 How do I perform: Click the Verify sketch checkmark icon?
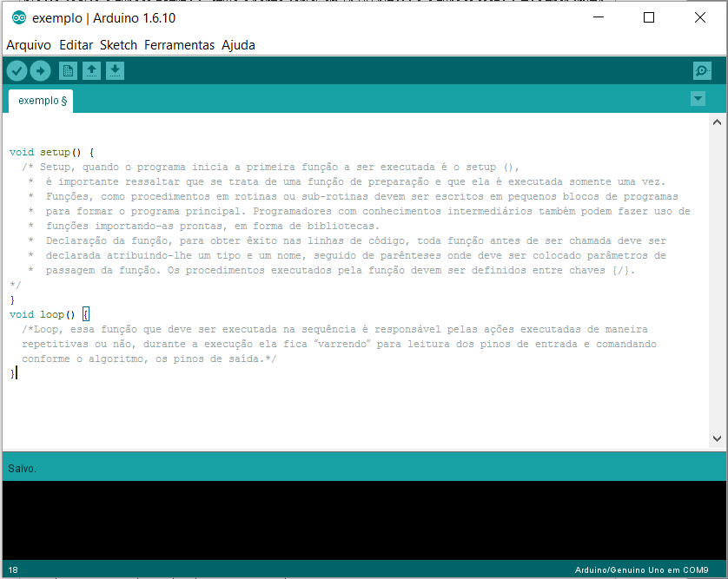[17, 70]
